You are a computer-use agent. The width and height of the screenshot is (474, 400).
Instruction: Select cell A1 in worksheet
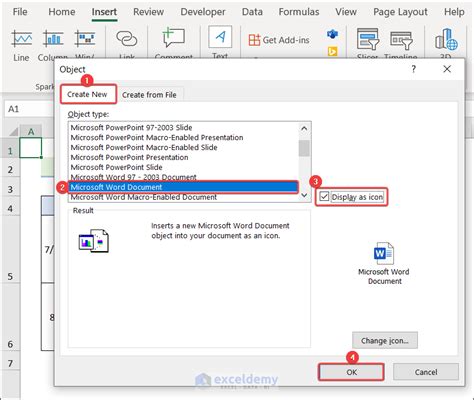pyautogui.click(x=31, y=147)
